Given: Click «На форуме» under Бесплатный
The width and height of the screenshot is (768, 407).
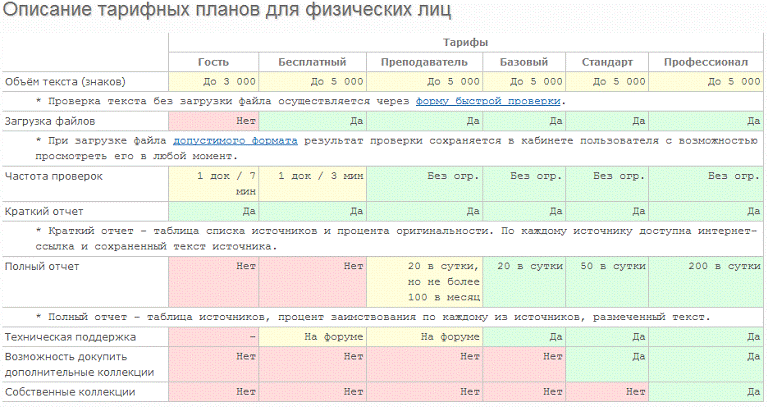Looking at the screenshot, I should click(312, 337).
